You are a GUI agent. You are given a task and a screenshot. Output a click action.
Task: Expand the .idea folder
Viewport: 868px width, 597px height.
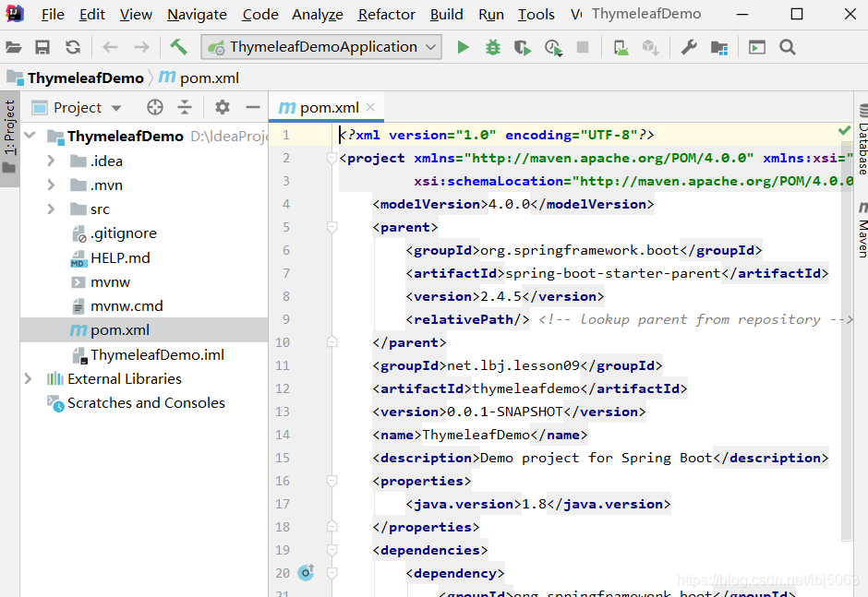point(51,161)
